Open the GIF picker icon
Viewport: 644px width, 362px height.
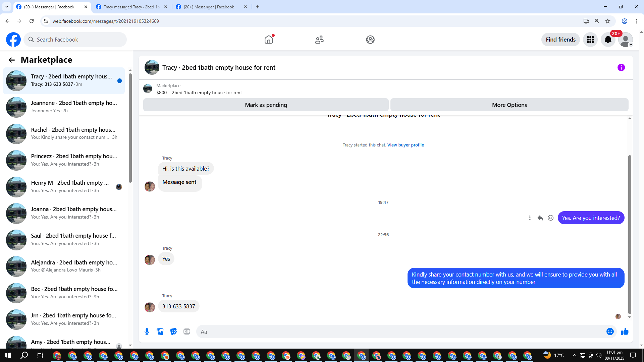tap(187, 332)
